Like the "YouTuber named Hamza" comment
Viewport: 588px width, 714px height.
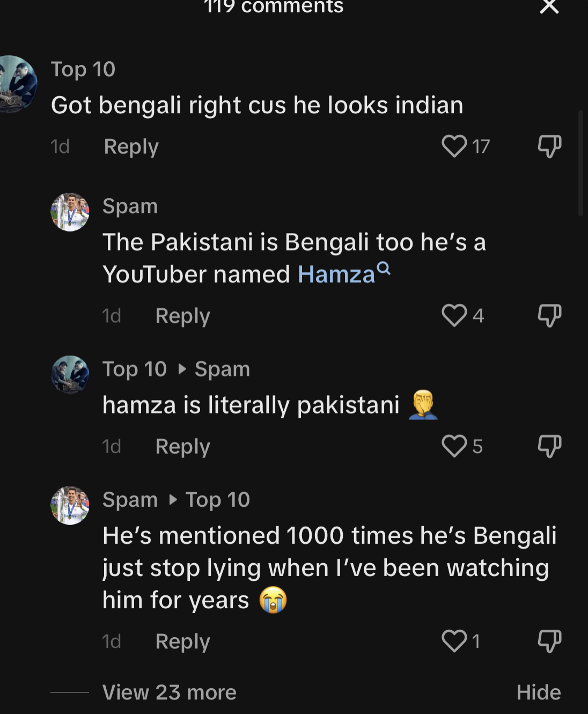pyautogui.click(x=454, y=315)
